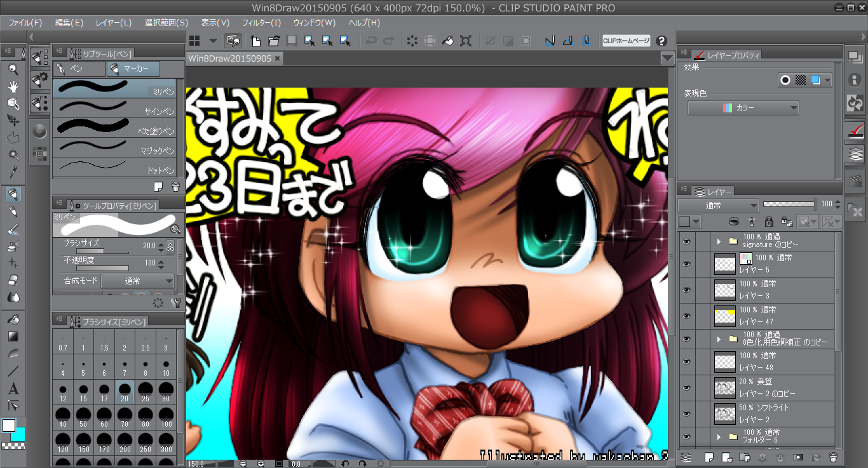Open the canvas tab list dropdown arrow
The height and width of the screenshot is (468, 868).
click(667, 58)
